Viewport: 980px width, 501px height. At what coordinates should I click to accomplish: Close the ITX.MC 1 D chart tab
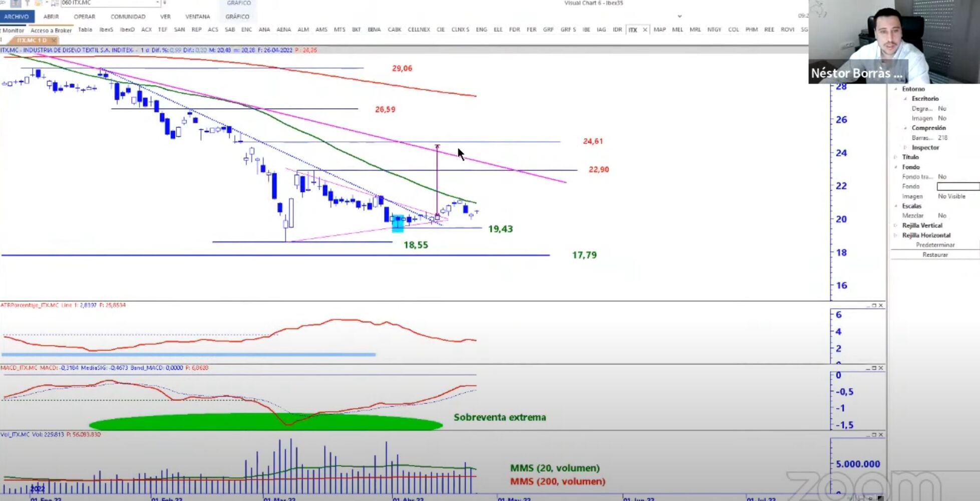(54, 40)
